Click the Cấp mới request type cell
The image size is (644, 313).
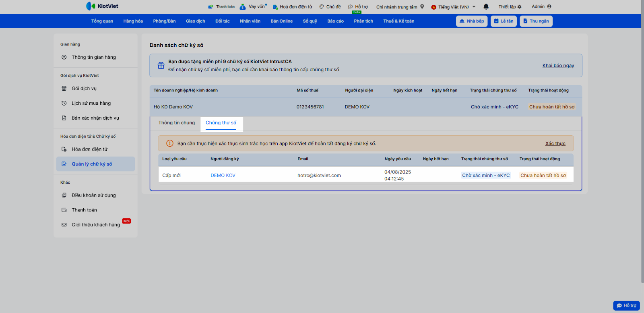click(171, 175)
